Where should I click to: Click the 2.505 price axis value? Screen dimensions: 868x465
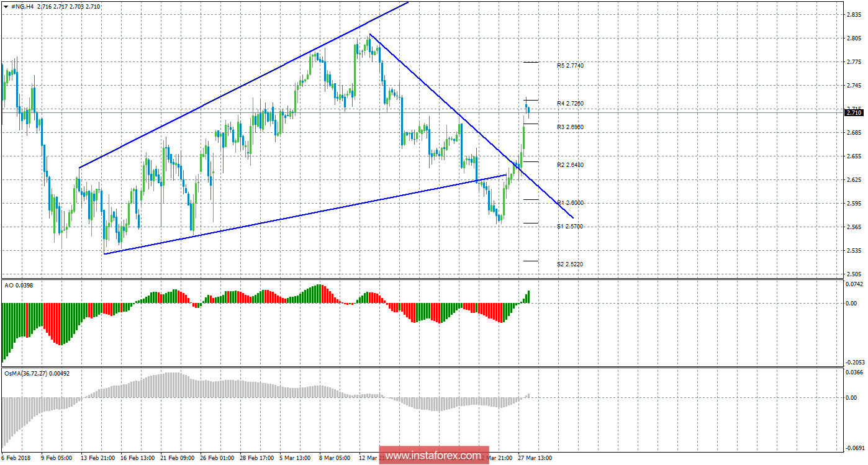(x=854, y=274)
